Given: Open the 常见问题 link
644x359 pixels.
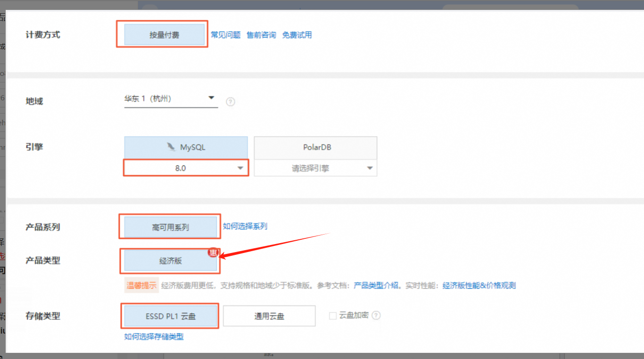Looking at the screenshot, I should tap(225, 35).
